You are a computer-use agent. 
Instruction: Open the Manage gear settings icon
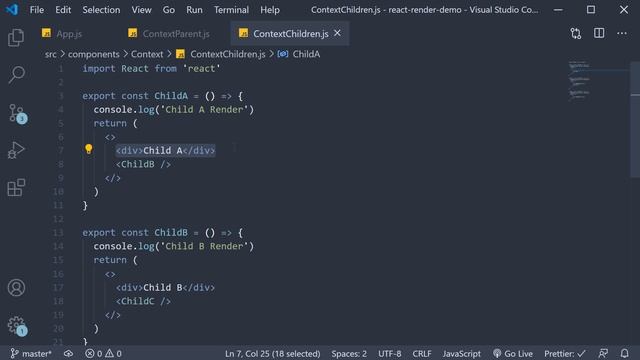point(17,326)
